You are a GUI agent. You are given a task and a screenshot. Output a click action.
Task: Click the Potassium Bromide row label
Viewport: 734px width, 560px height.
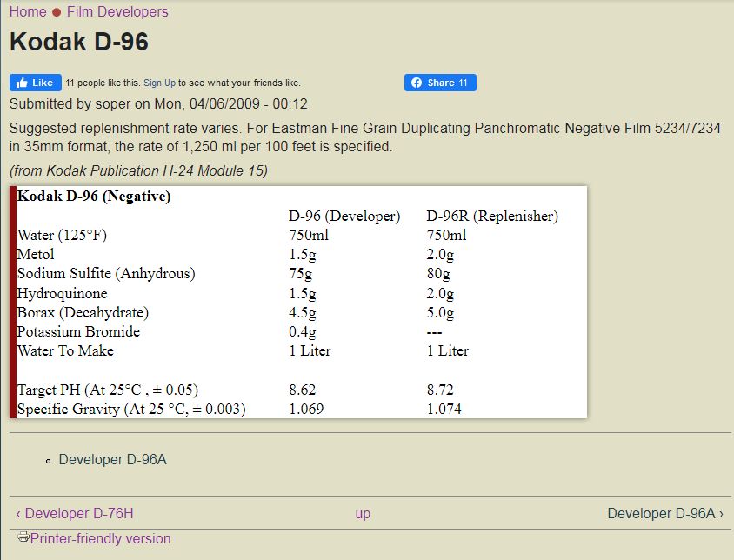78,331
